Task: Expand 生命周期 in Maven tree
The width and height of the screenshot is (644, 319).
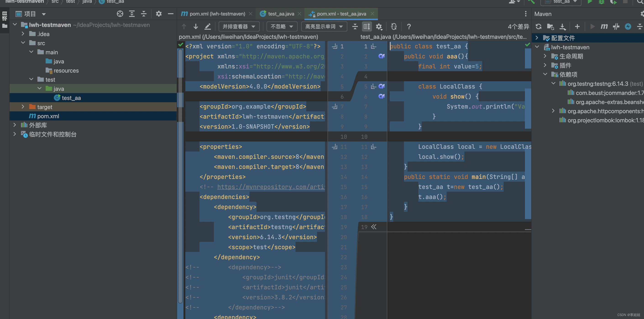Action: point(545,56)
